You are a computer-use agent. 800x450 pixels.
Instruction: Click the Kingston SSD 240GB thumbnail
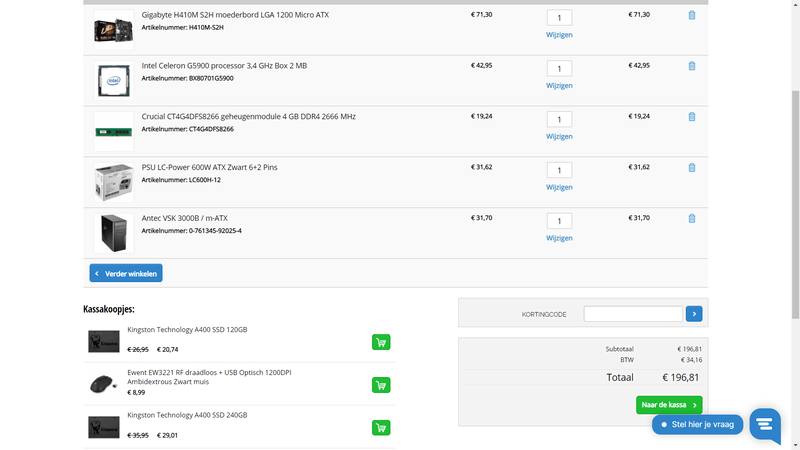[x=104, y=427]
